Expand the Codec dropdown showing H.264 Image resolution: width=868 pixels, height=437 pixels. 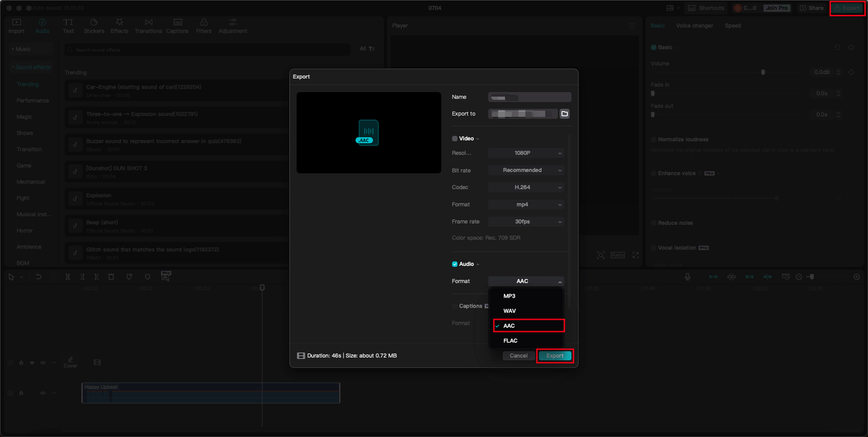526,188
